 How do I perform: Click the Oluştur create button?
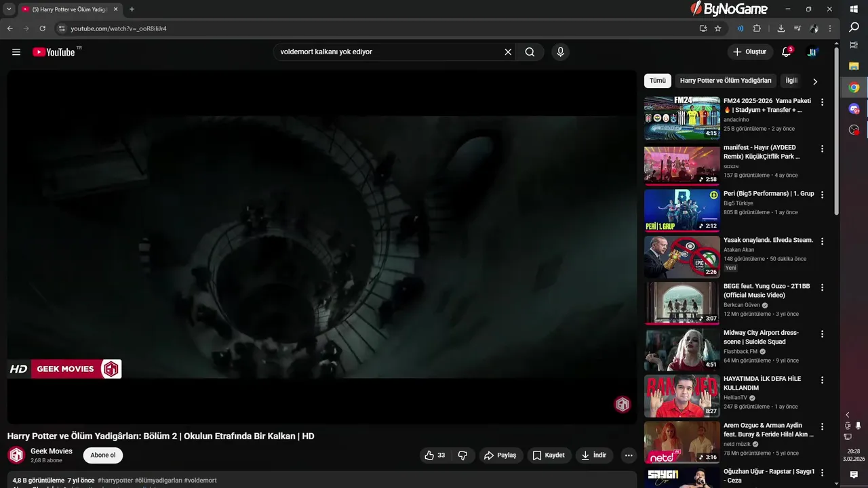[x=749, y=52]
